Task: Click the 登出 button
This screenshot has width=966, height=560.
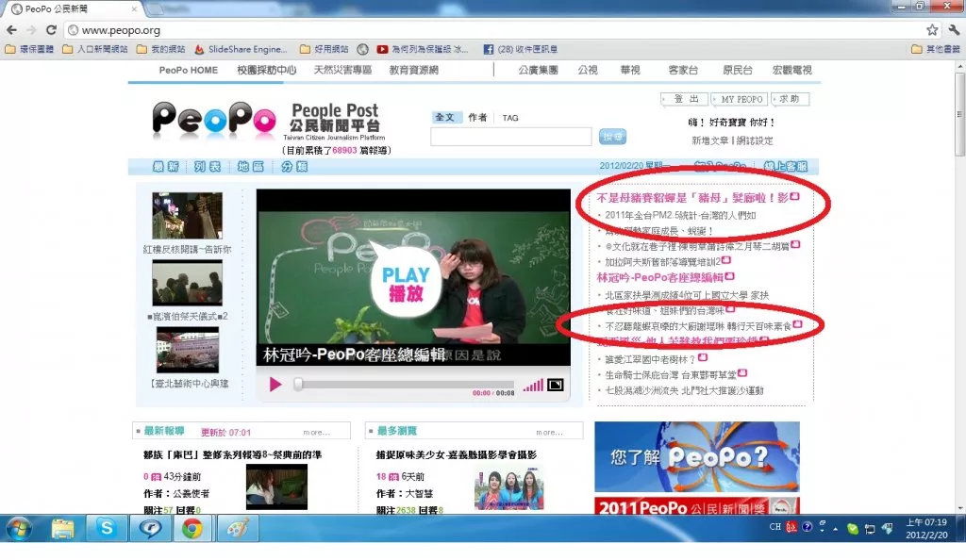Action: tap(685, 99)
